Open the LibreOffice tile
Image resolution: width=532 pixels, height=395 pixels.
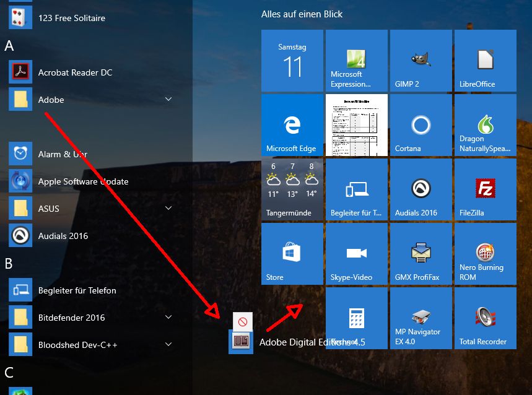coord(486,61)
